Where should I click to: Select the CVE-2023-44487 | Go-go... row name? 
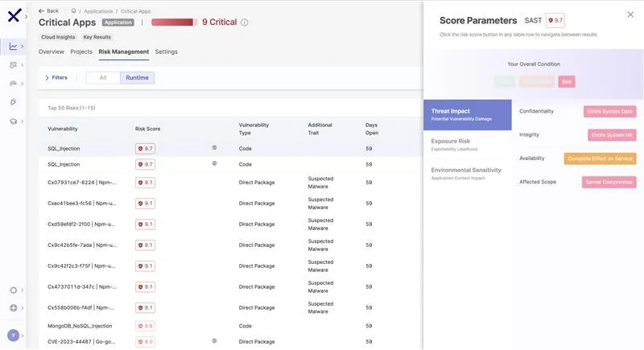(81, 341)
